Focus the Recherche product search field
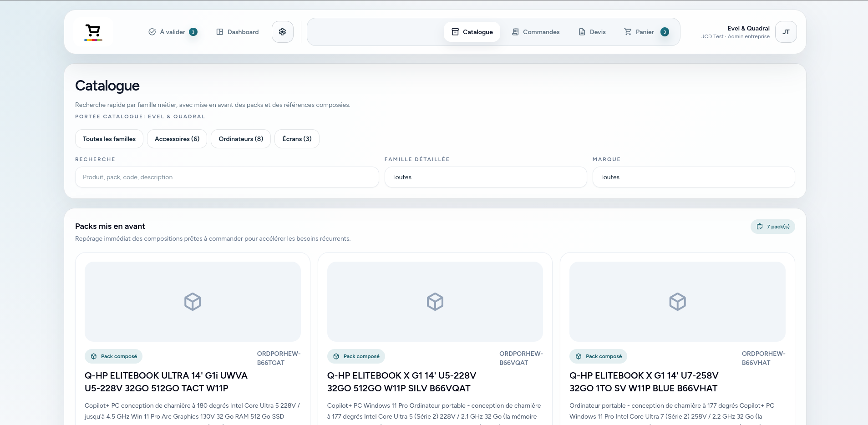 [x=227, y=177]
